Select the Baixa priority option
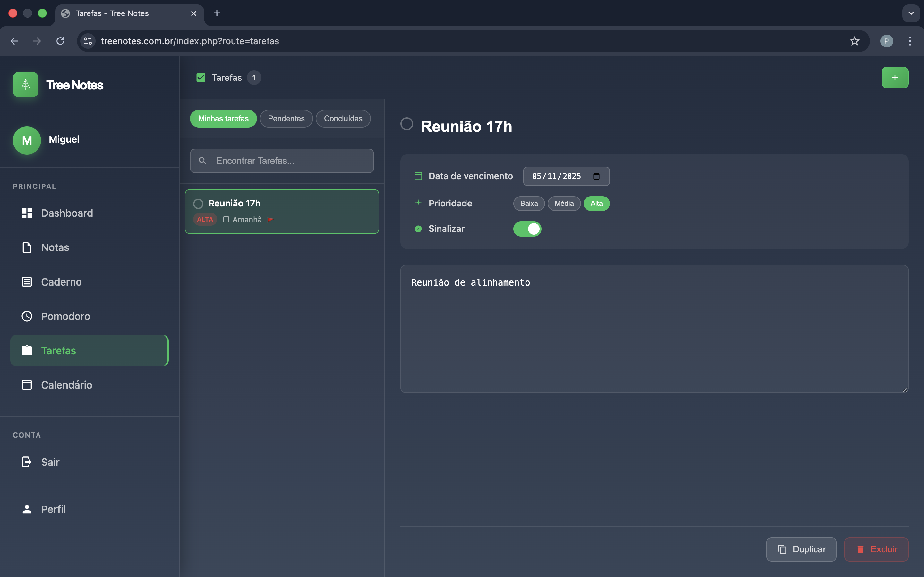Viewport: 924px width, 577px height. pos(528,204)
